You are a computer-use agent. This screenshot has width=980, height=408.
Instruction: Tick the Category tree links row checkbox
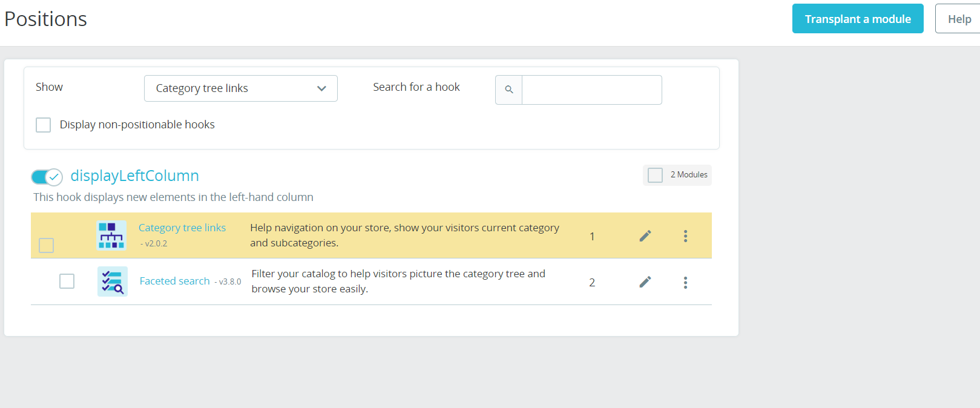tap(47, 245)
